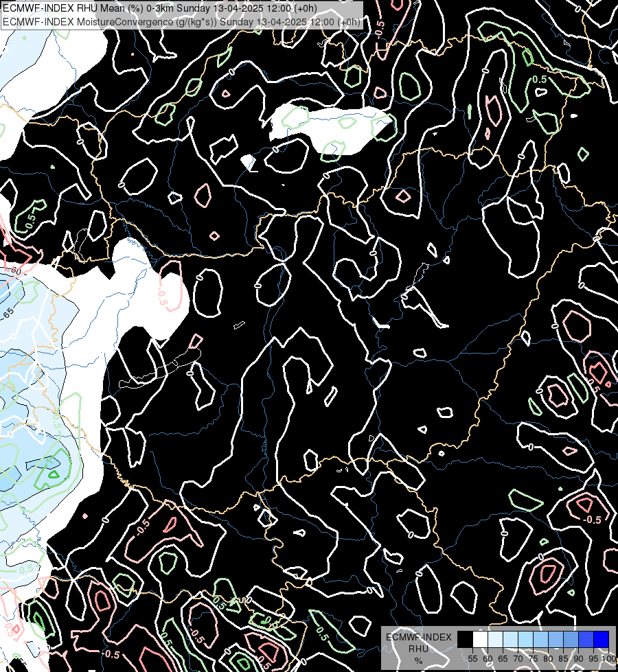The image size is (618, 672).
Task: Click the ECMWF-INDEX label in the legend
Action: [419, 637]
